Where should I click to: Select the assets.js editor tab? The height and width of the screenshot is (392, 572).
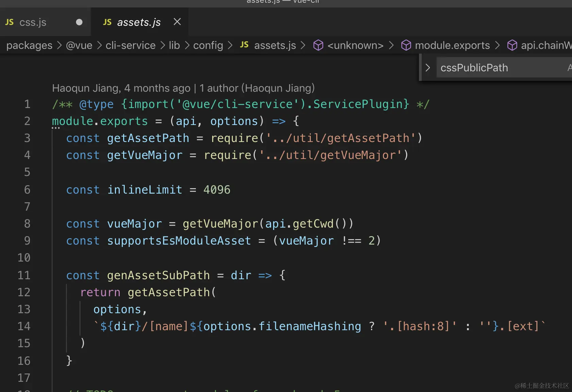coord(139,22)
